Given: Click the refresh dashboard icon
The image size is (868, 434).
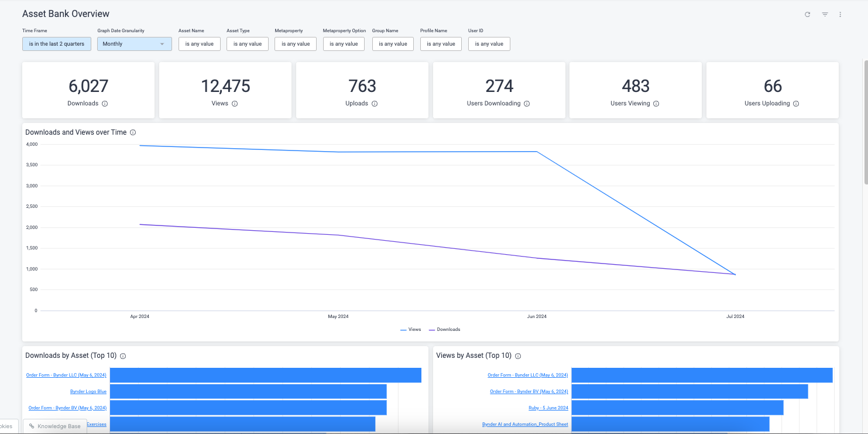Looking at the screenshot, I should (x=807, y=15).
